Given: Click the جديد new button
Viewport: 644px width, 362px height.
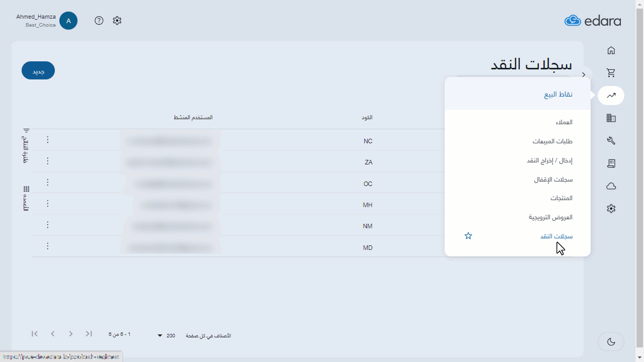Looking at the screenshot, I should (x=38, y=71).
